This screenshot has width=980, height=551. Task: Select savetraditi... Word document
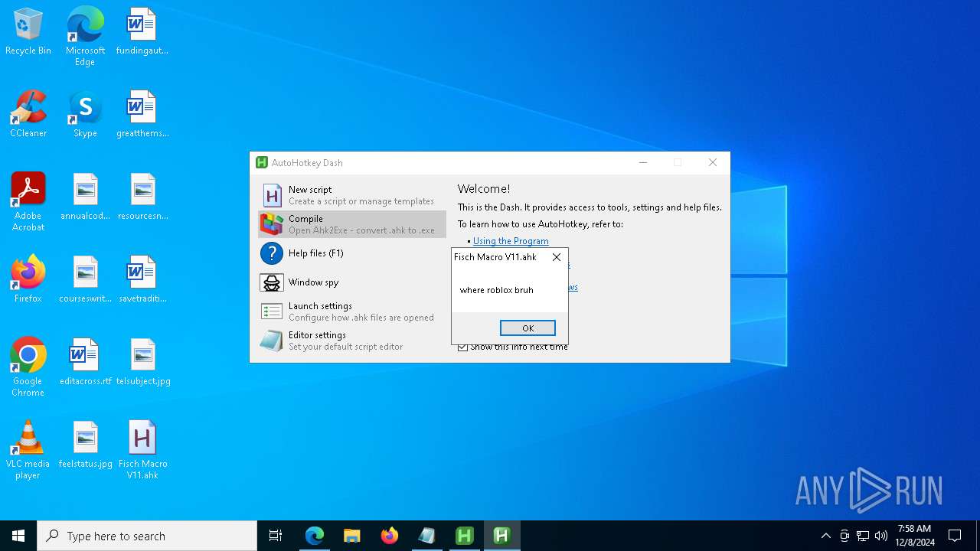(x=142, y=280)
